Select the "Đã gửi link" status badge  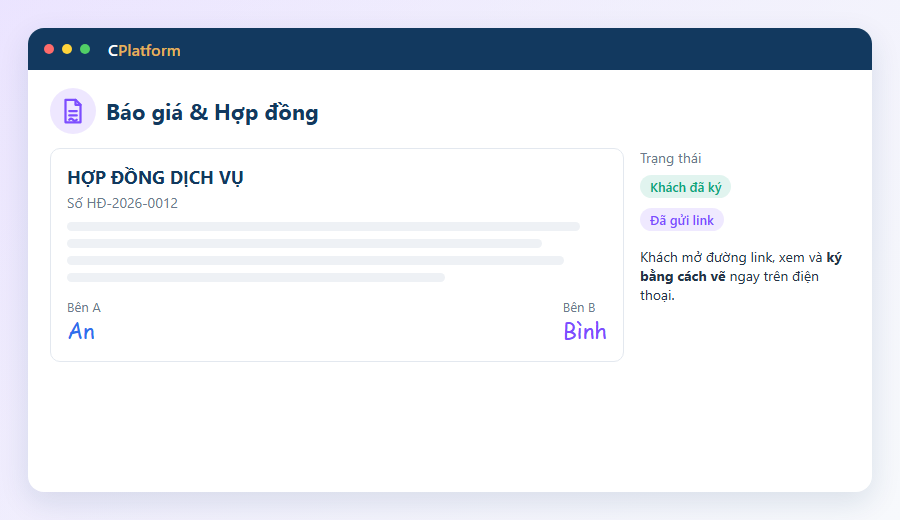tap(682, 220)
